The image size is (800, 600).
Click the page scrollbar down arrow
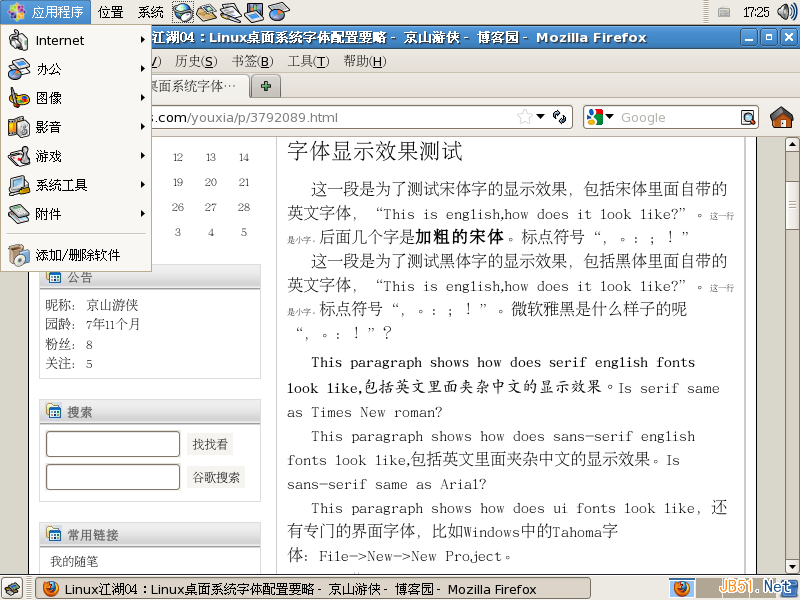tap(791, 566)
